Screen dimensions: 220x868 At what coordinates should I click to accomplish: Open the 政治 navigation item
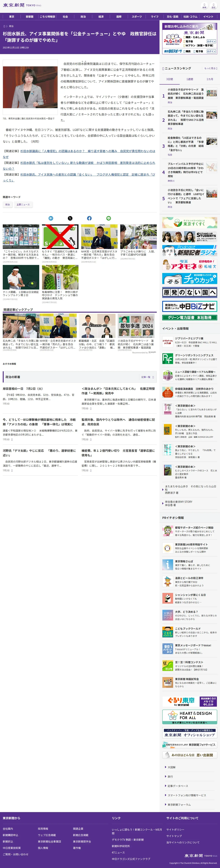(x=83, y=17)
